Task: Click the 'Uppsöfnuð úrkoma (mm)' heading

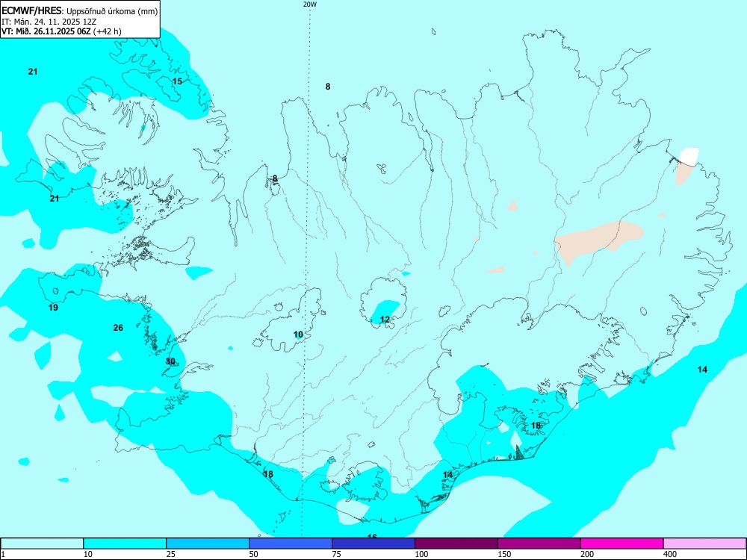Action: point(112,11)
